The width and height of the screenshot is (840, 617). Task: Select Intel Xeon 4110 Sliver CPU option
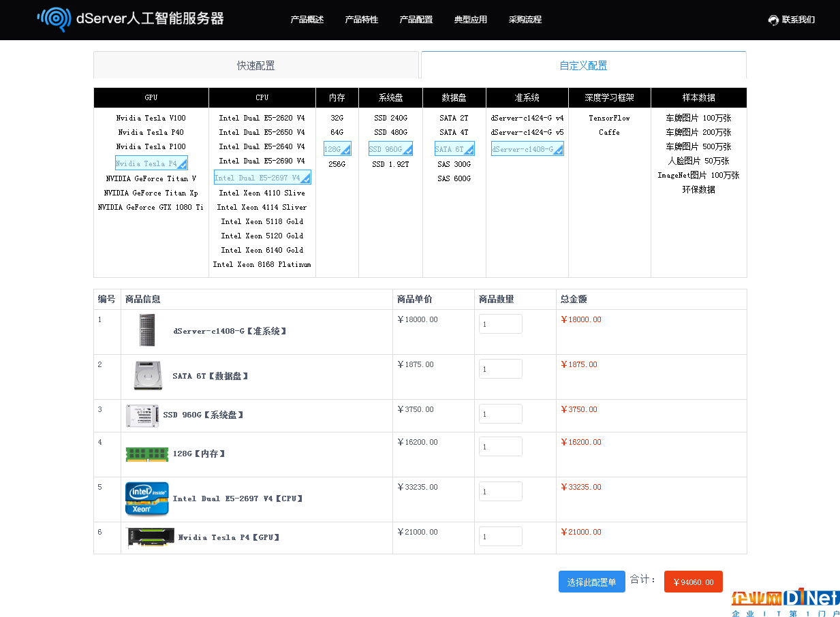click(x=262, y=193)
